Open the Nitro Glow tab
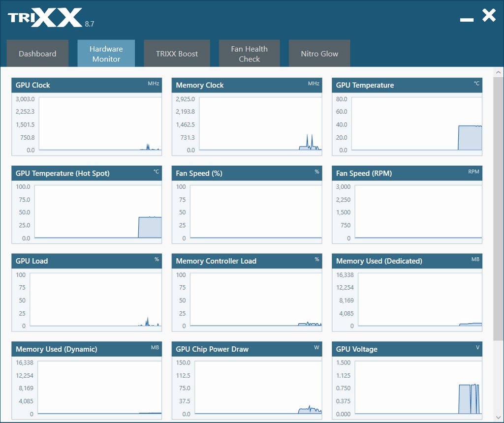The image size is (504, 423). tap(319, 53)
